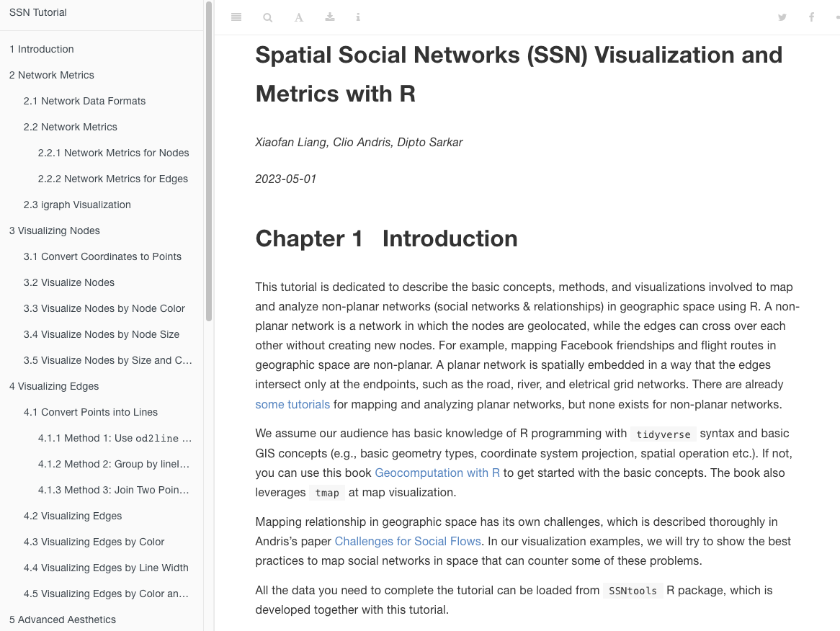The image size is (840, 631).
Task: Select 'SSN Tutorial' at sidebar top
Action: coord(37,12)
